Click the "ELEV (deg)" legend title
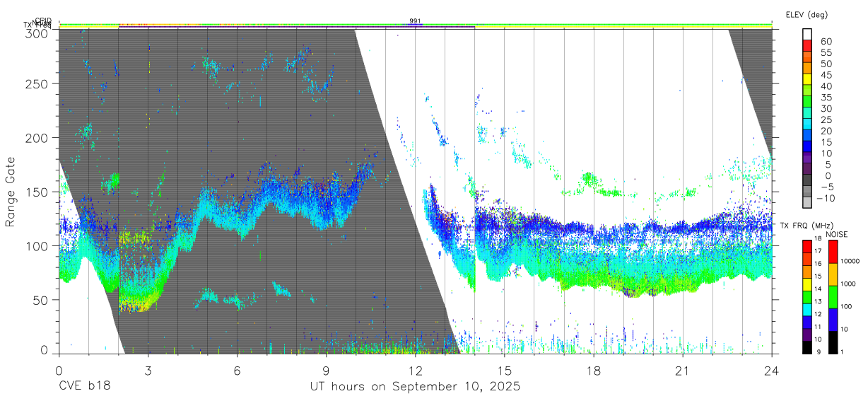Viewport: 868px width, 401px height. (x=807, y=15)
